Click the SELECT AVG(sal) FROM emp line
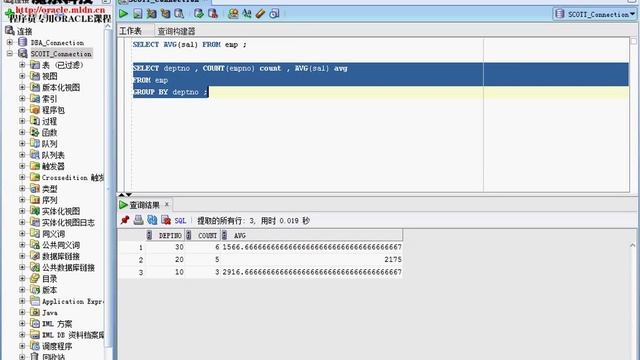 coord(189,44)
